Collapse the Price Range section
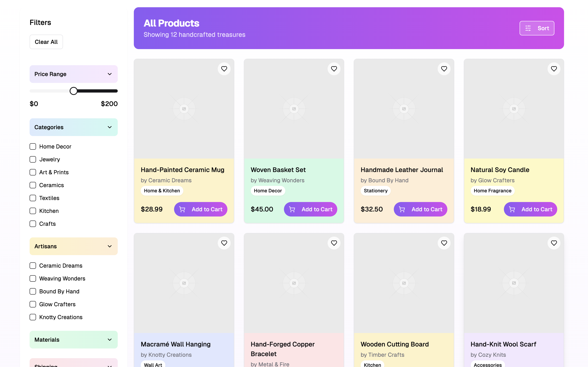Image resolution: width=588 pixels, height=367 pixels. click(x=73, y=74)
